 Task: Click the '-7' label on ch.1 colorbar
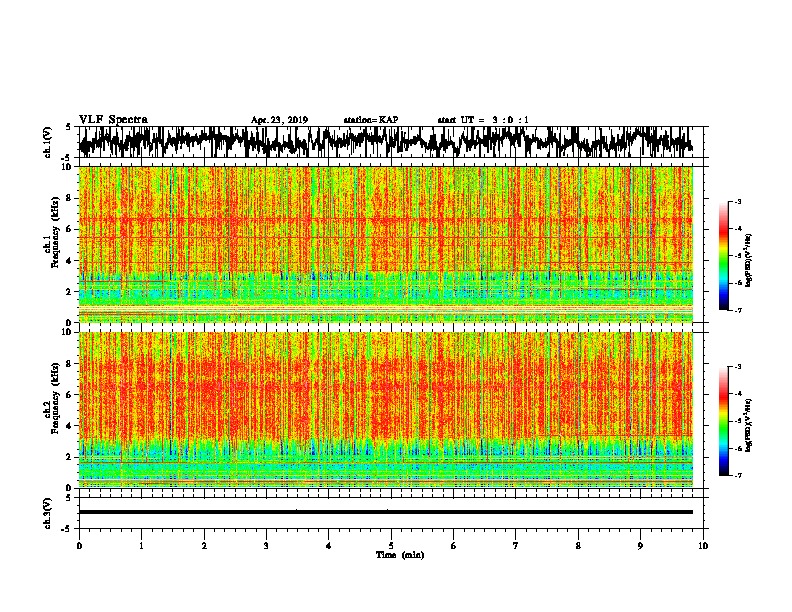point(737,310)
